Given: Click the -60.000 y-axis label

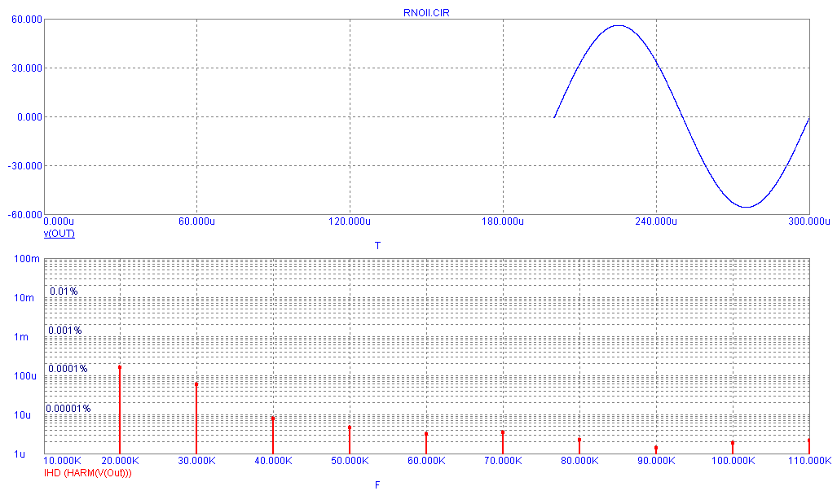Looking at the screenshot, I should click(25, 214).
